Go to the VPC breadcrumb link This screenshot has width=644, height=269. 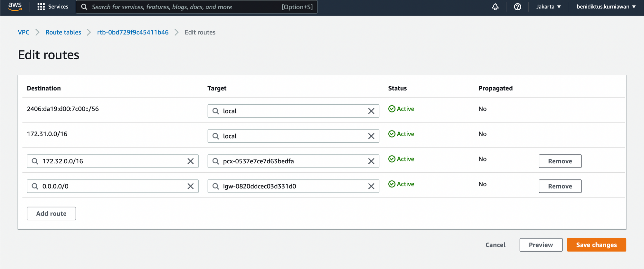click(x=24, y=32)
